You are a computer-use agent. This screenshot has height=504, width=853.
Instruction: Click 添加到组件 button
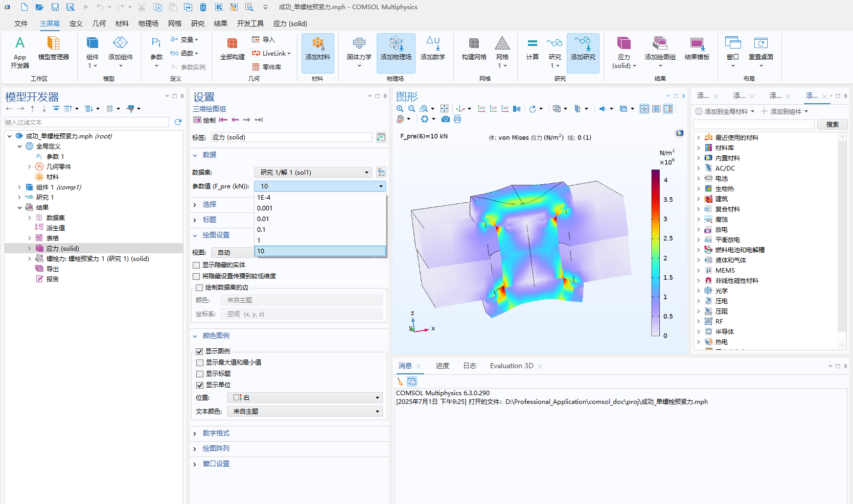(785, 111)
